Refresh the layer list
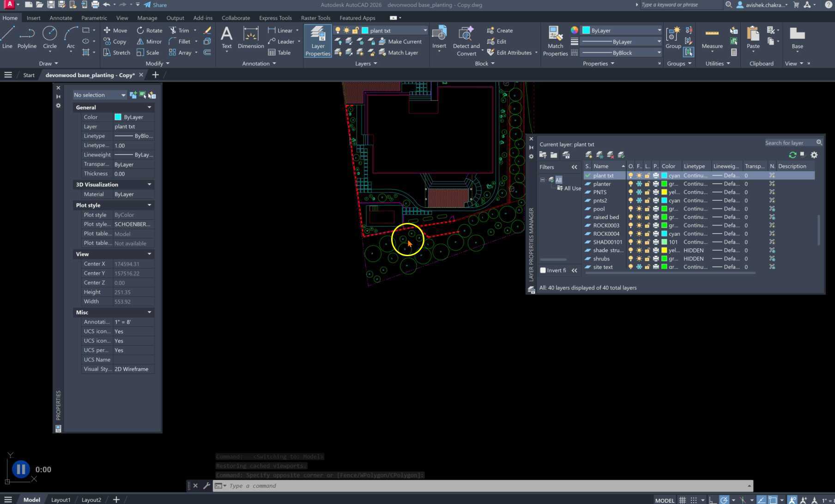The height and width of the screenshot is (504, 835). (x=793, y=155)
